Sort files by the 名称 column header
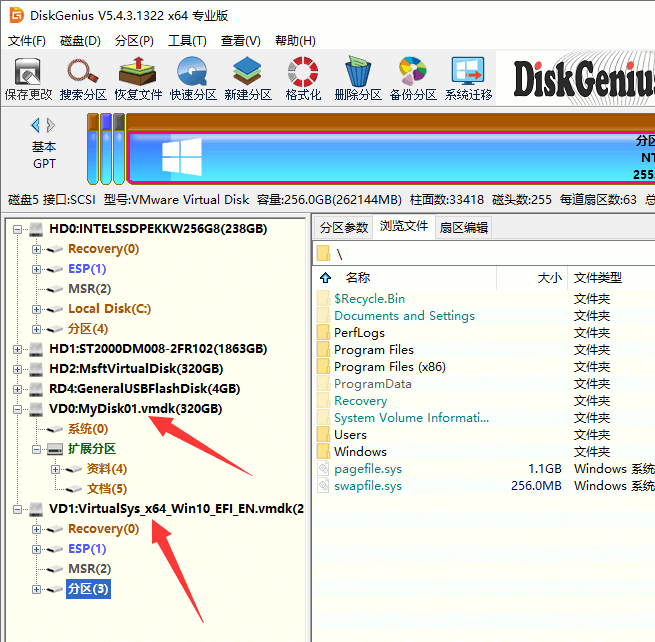The height and width of the screenshot is (642, 655). (358, 277)
